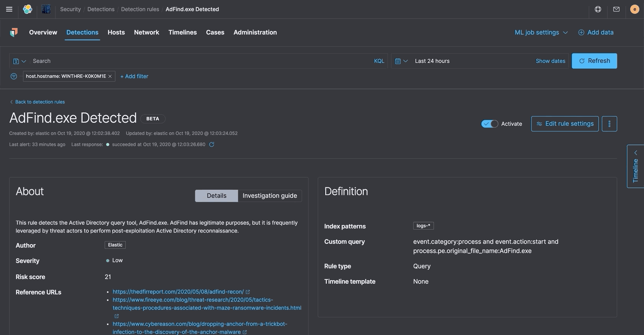This screenshot has height=335, width=644.
Task: Remove the host.hostname filter pill
Action: (110, 76)
